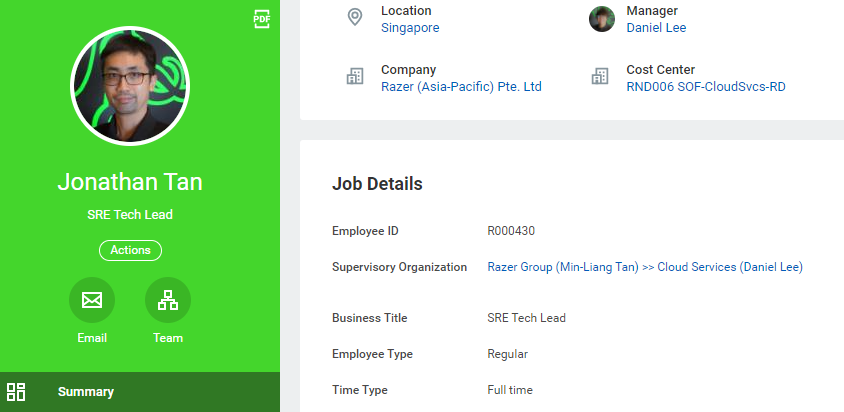844x412 pixels.
Task: Click the Supervisory Organization label
Action: click(399, 267)
